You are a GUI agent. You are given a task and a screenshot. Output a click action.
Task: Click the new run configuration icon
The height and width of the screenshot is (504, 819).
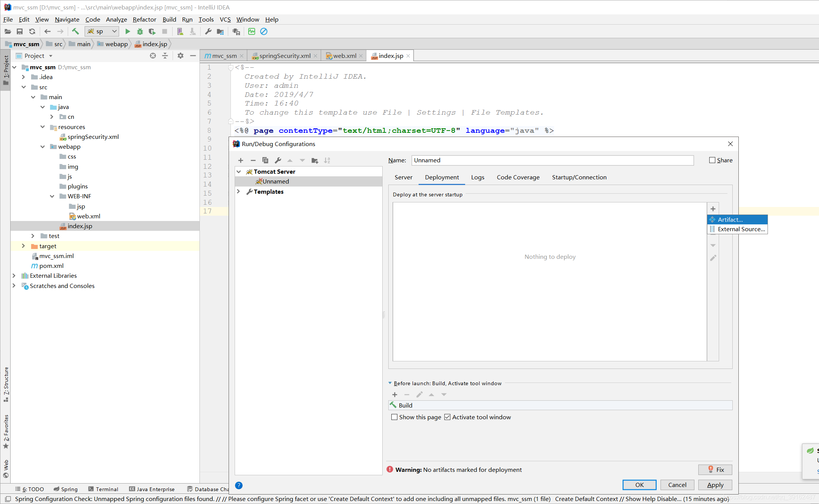[x=240, y=160]
